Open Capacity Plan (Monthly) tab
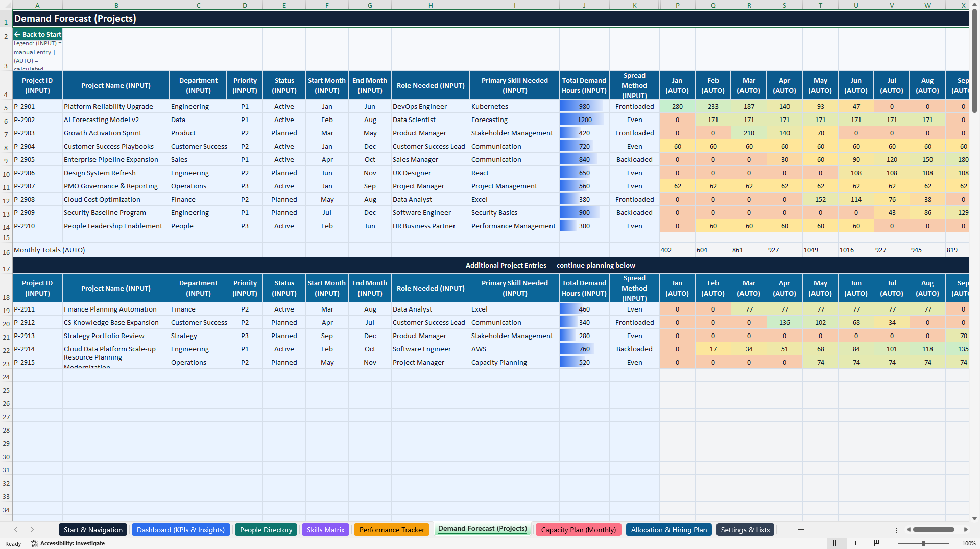The height and width of the screenshot is (549, 980). pos(578,530)
